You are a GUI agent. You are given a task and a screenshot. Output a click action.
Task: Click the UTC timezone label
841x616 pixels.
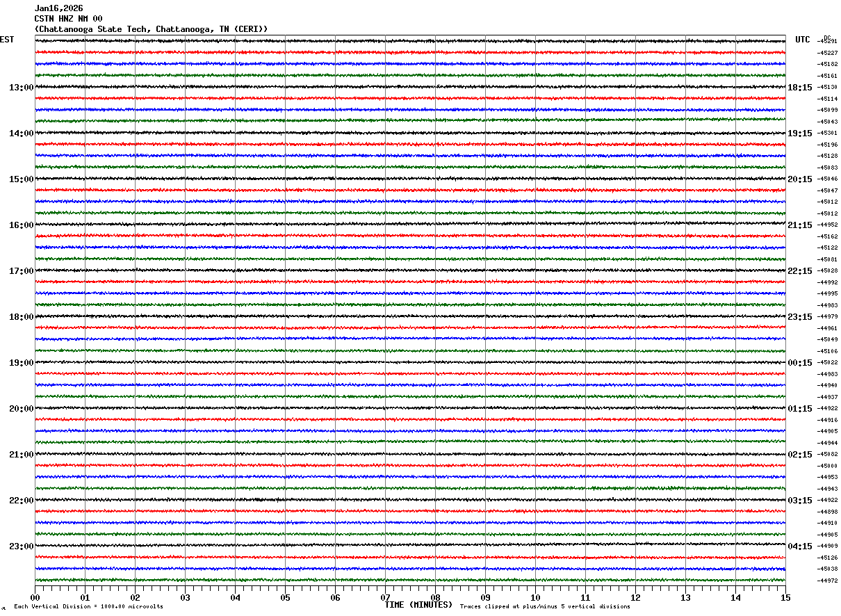pyautogui.click(x=803, y=40)
